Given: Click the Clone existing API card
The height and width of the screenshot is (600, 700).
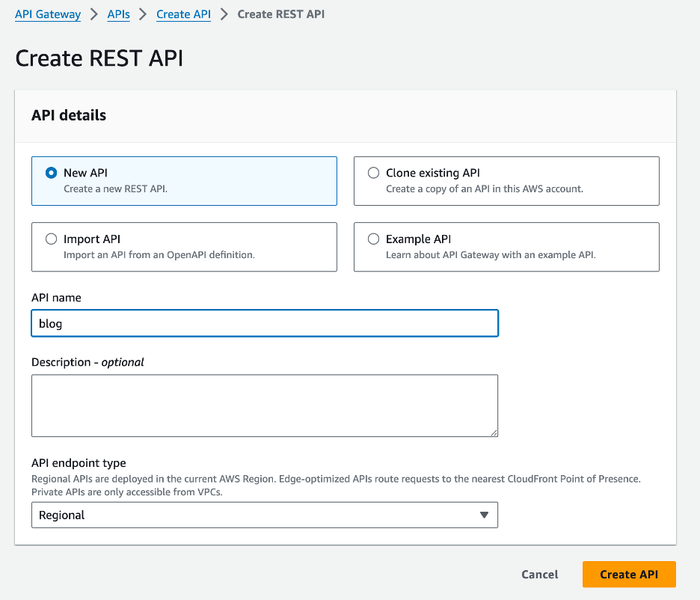Looking at the screenshot, I should coord(506,180).
